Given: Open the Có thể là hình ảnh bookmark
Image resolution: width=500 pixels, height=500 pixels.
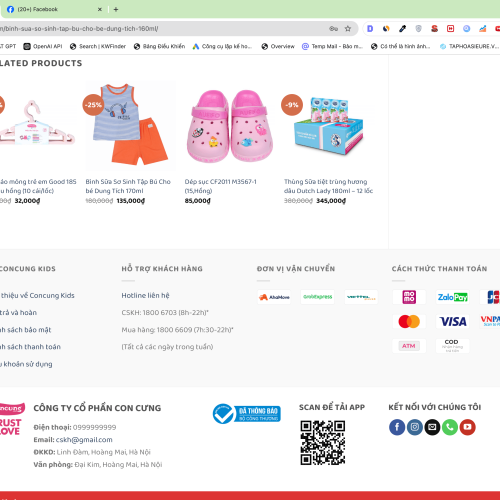Looking at the screenshot, I should (x=401, y=46).
